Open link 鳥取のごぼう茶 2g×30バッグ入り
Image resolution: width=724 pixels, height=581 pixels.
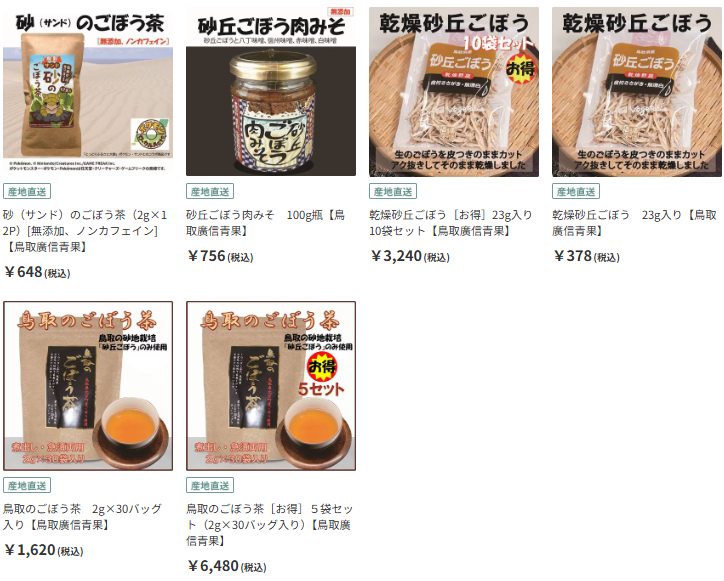coord(82,517)
